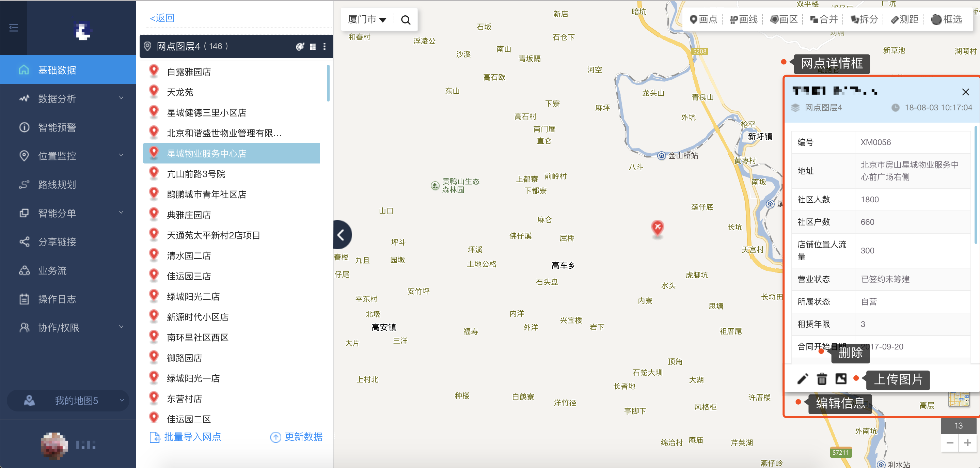Click pin icon beside 南环里社区西区
Screen dimensions: 980x468
point(154,336)
